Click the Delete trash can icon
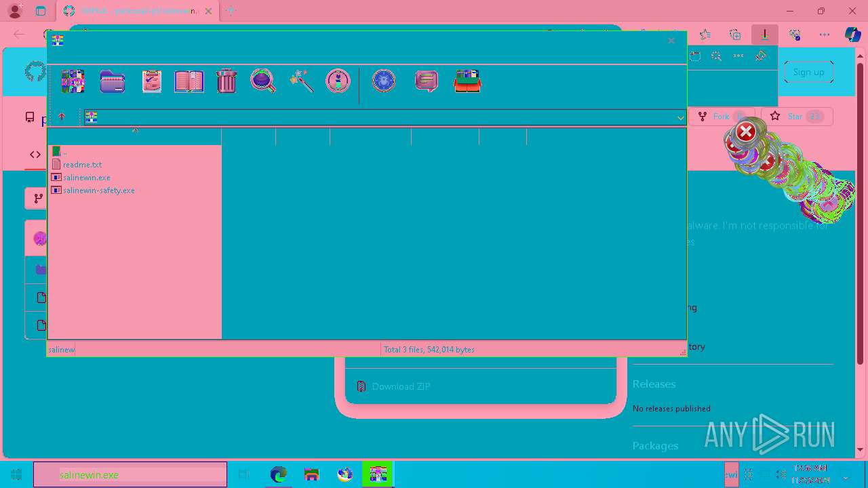This screenshot has height=488, width=868. 226,81
